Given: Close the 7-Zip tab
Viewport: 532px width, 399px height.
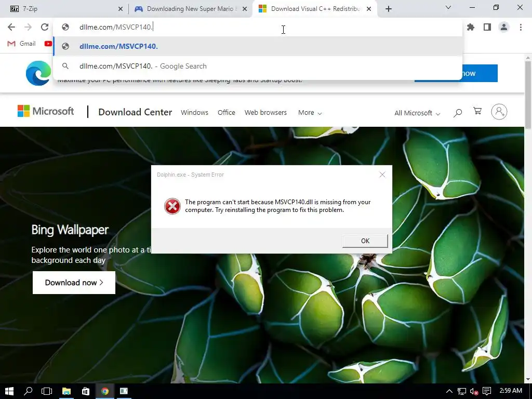Looking at the screenshot, I should pyautogui.click(x=121, y=9).
